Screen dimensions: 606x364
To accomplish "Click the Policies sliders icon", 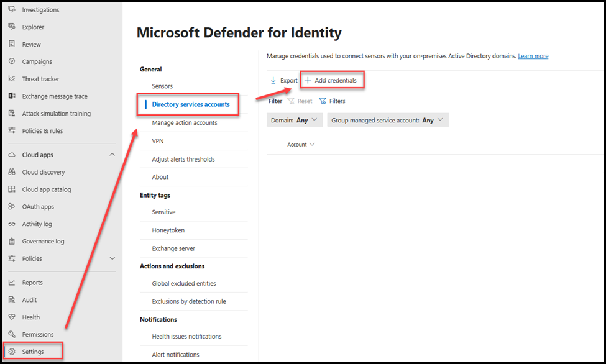I will (12, 258).
